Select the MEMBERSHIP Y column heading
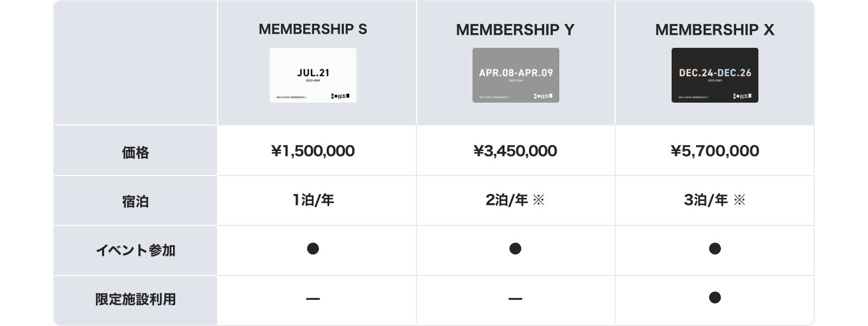This screenshot has height=326, width=868. 515,30
